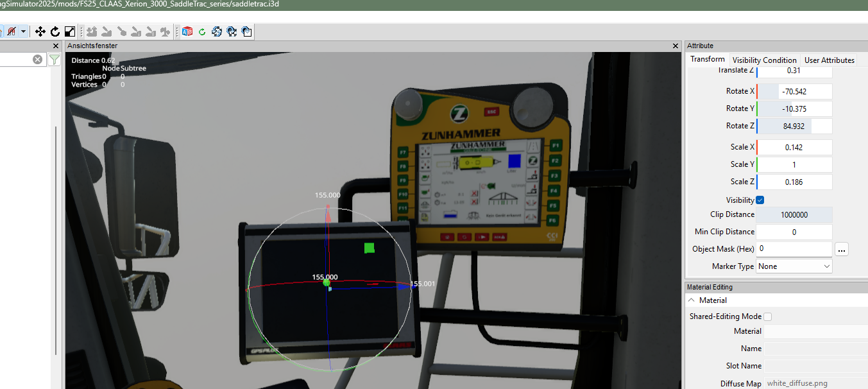The height and width of the screenshot is (389, 868).
Task: Click the scenegraph panel vertical scrollbar
Action: (56, 241)
